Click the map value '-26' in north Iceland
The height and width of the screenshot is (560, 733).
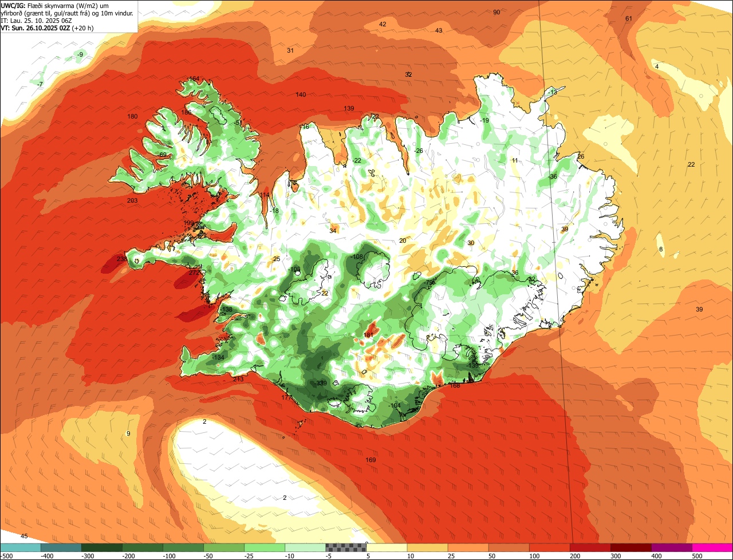click(419, 151)
